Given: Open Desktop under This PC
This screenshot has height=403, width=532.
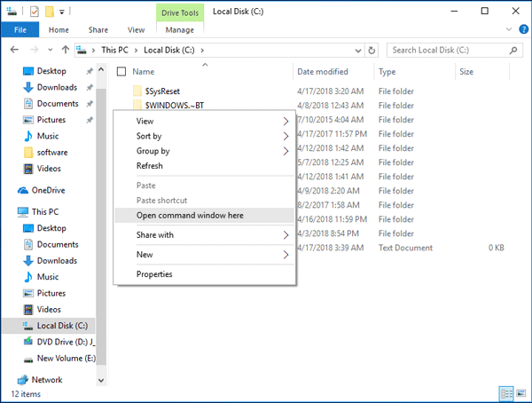Looking at the screenshot, I should [51, 228].
